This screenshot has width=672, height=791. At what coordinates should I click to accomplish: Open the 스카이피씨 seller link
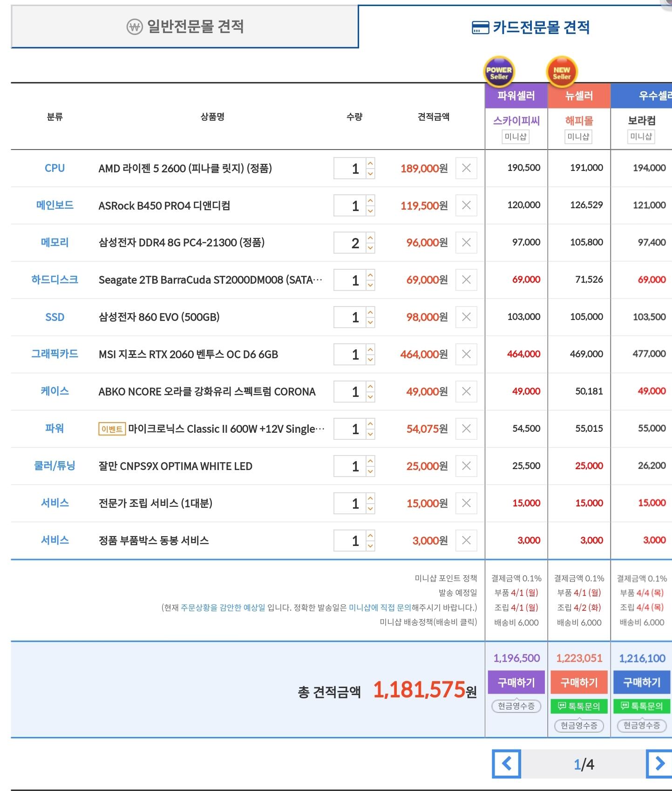tap(516, 121)
